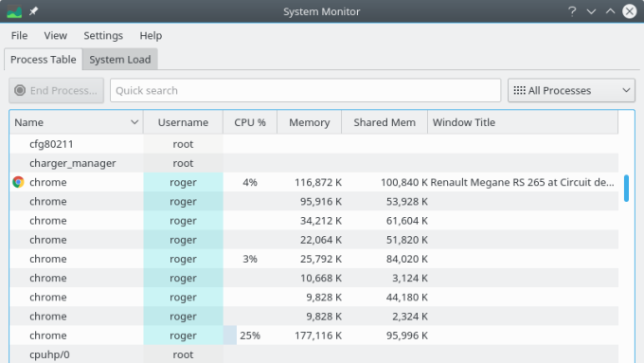Click the System Monitor app icon in title bar
This screenshot has height=363, width=644.
point(14,11)
